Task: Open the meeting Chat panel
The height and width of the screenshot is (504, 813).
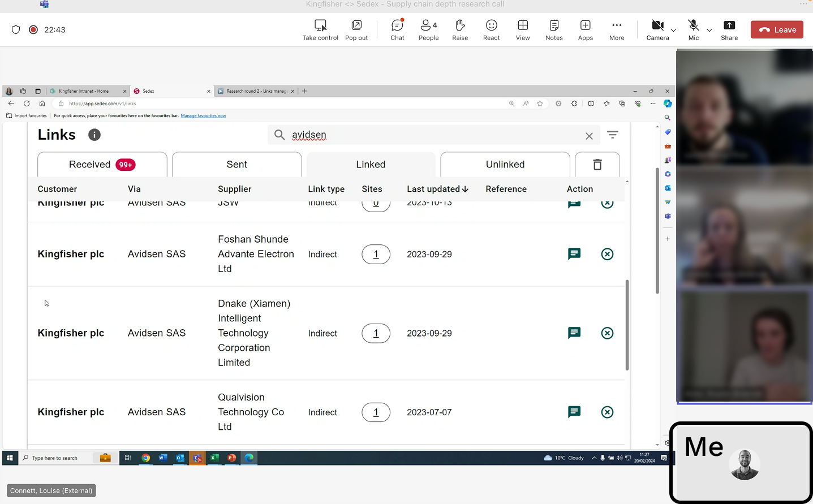Action: (398, 30)
